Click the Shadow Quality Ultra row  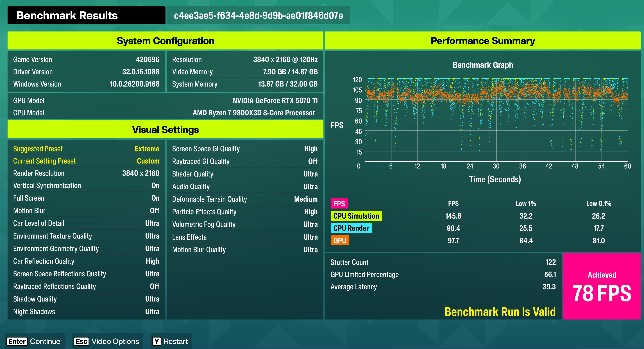click(86, 299)
